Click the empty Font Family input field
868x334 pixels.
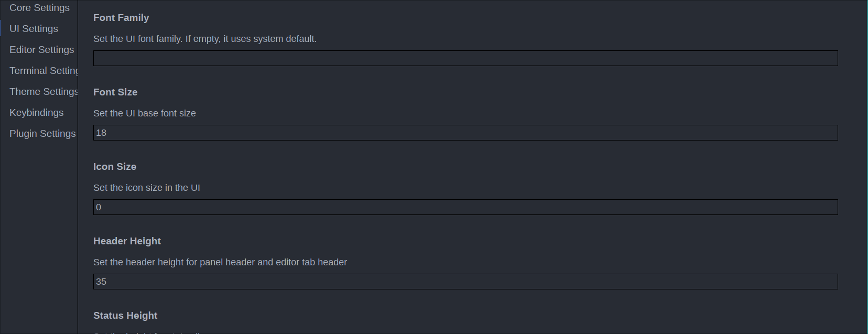(x=465, y=58)
